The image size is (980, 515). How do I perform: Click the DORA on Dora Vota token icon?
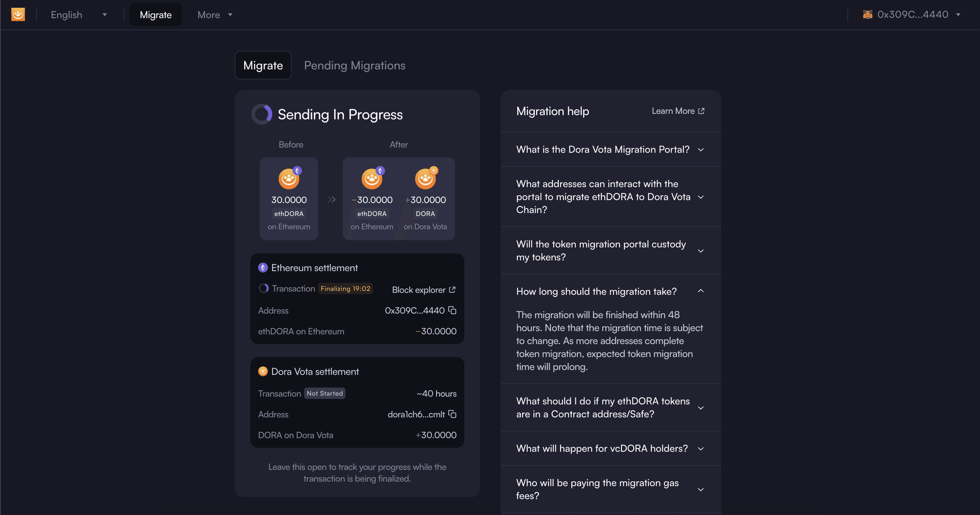coord(425,178)
